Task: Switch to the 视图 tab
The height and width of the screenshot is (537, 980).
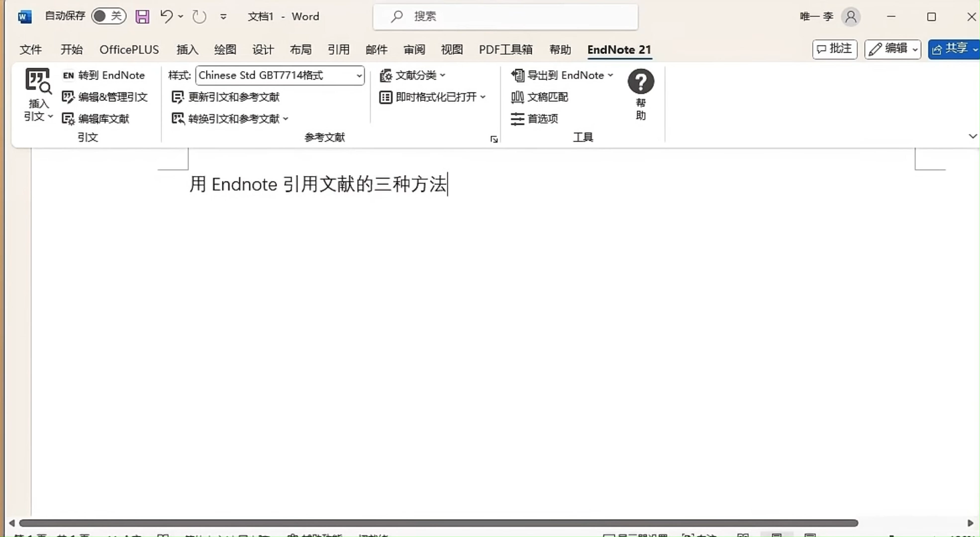Action: point(452,50)
